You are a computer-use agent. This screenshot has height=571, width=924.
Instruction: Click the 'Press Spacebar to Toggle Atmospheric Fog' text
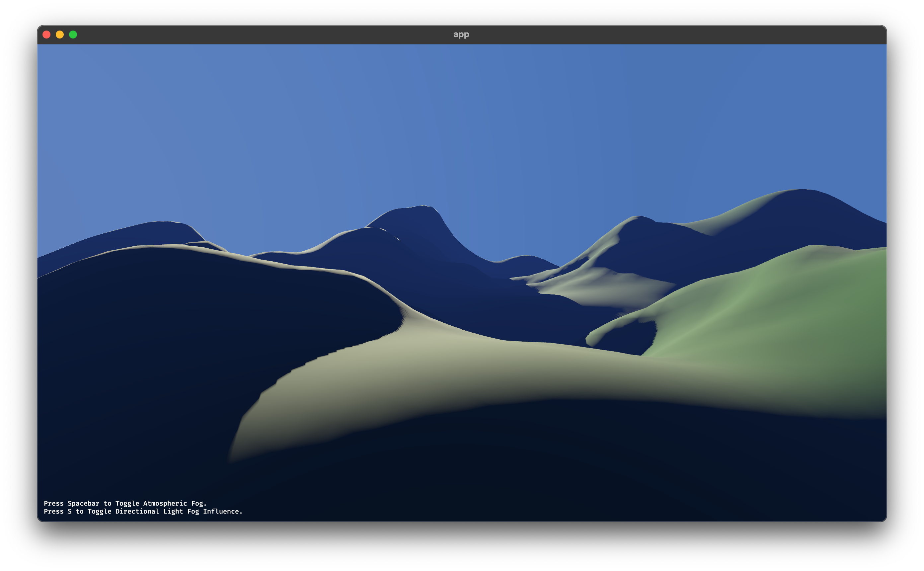coord(125,503)
